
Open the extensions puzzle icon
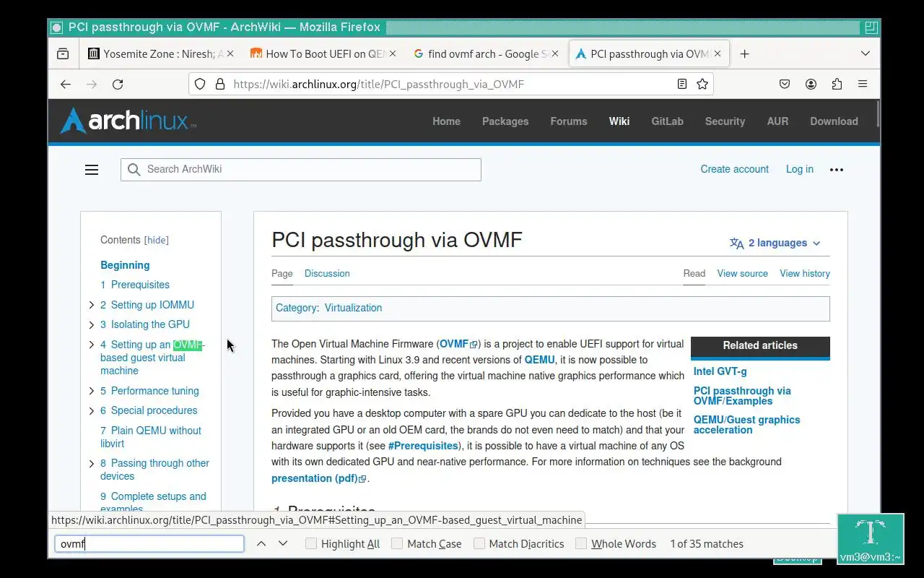[837, 85]
